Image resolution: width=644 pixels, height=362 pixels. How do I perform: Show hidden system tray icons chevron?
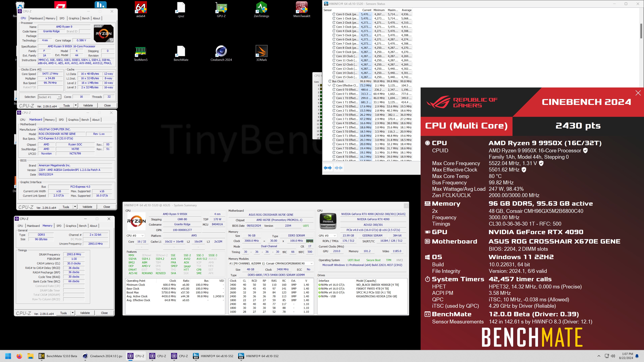coord(599,356)
